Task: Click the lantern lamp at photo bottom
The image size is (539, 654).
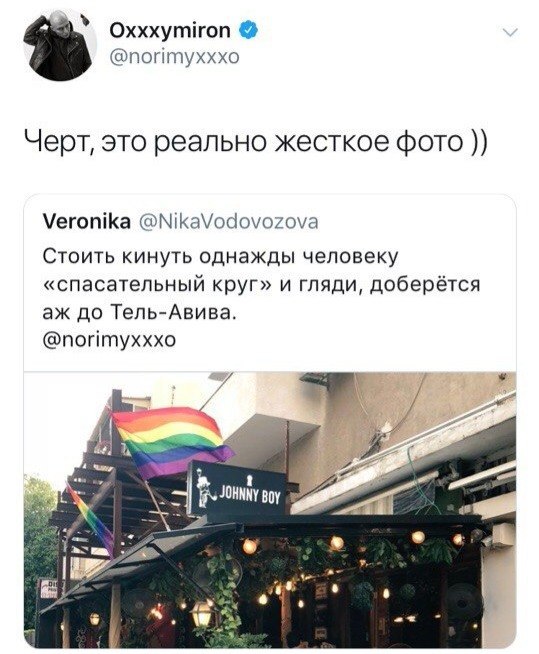Action: click(202, 614)
